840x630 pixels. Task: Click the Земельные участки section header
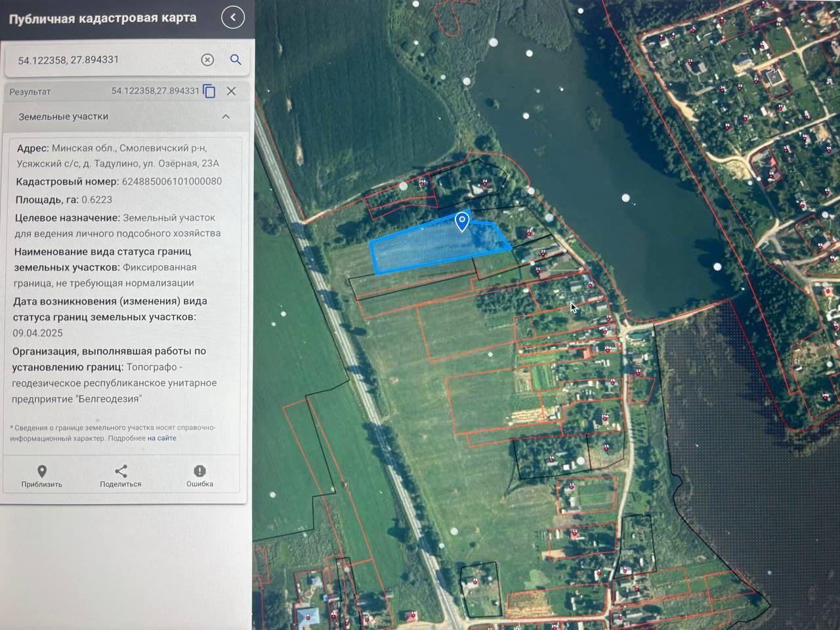coord(64,117)
